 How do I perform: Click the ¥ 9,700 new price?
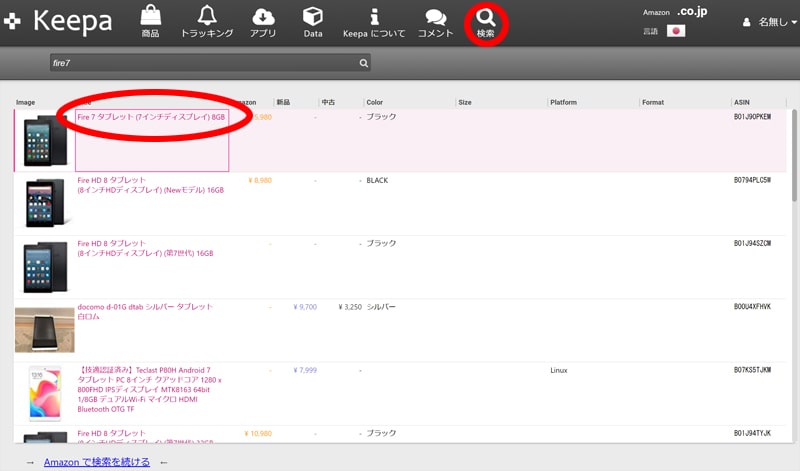coord(305,307)
